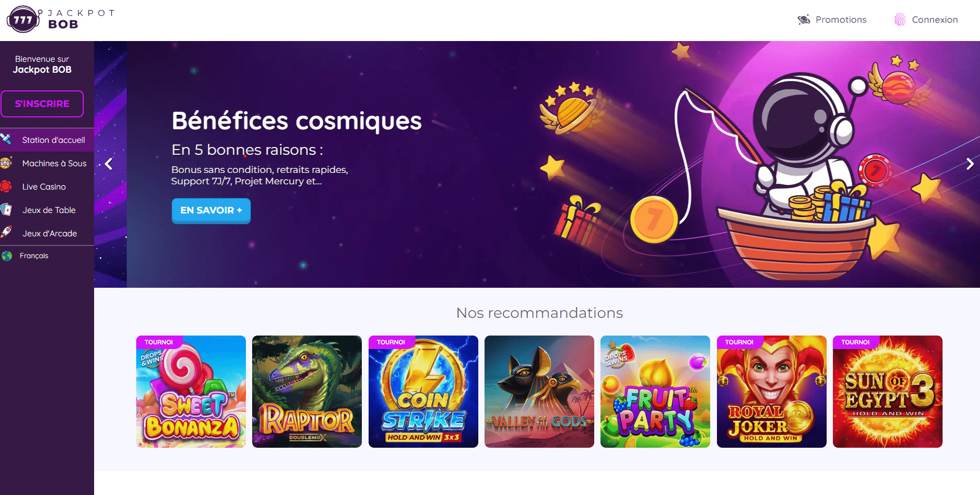Click the globe language icon

click(7, 256)
